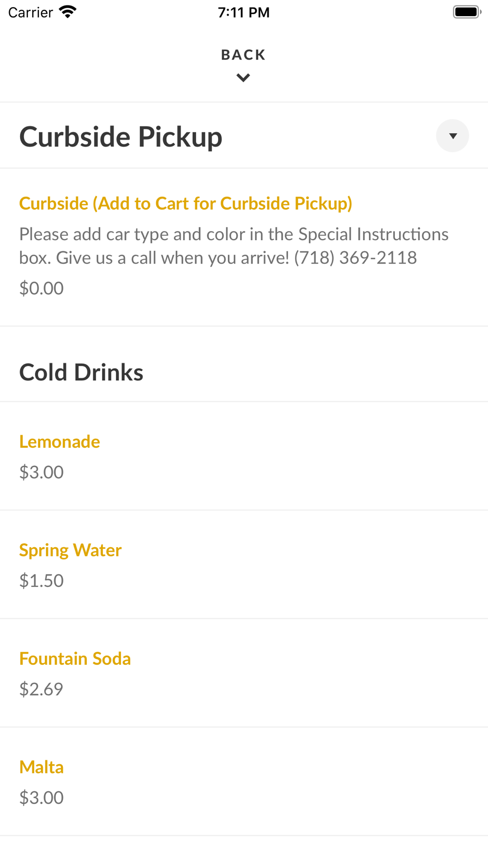Image resolution: width=488 pixels, height=868 pixels.
Task: Tap the $0.00 curbside price
Action: click(41, 289)
